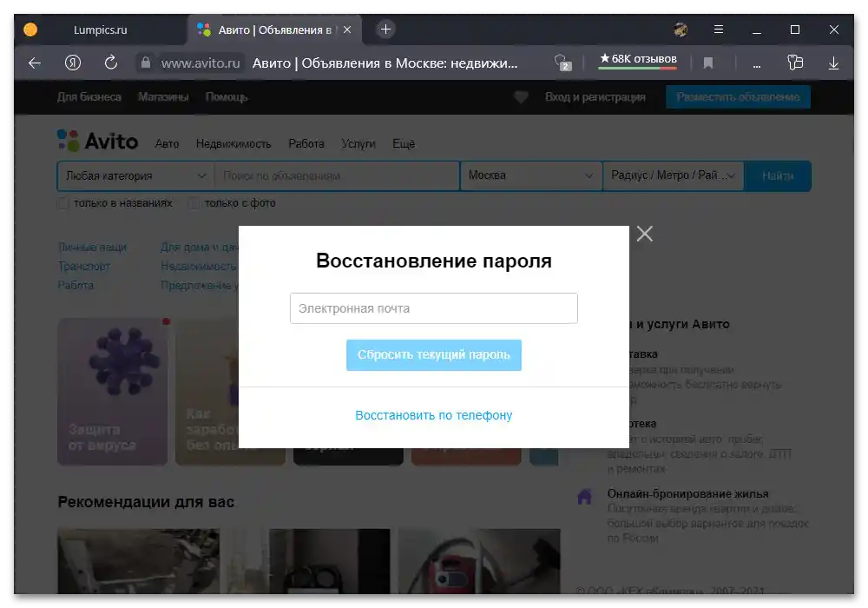Viewport: 868px width, 608px height.
Task: Click the Avito logo
Action: click(x=98, y=142)
